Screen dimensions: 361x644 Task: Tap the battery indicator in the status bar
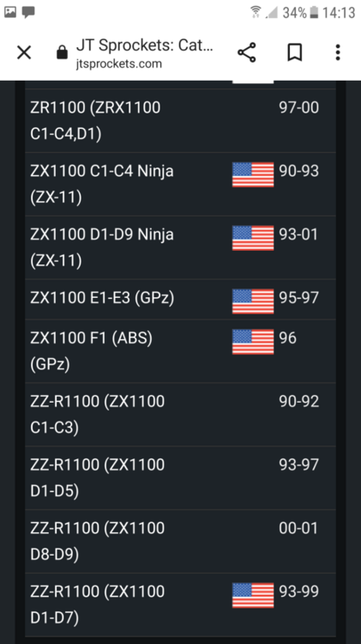pos(314,13)
